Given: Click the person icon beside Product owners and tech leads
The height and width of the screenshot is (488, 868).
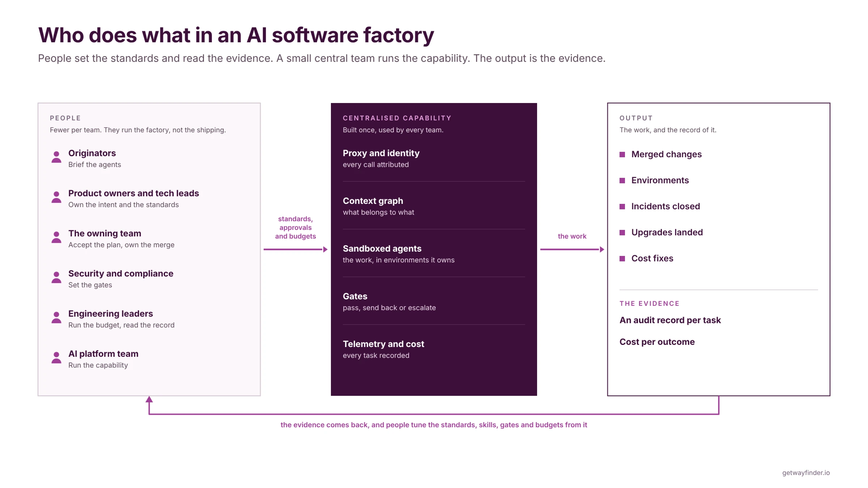Looking at the screenshot, I should [x=56, y=197].
